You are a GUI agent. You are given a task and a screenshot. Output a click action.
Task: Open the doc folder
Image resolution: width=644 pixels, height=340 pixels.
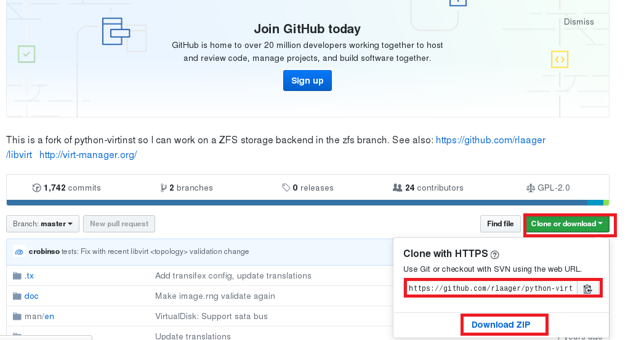coord(31,296)
